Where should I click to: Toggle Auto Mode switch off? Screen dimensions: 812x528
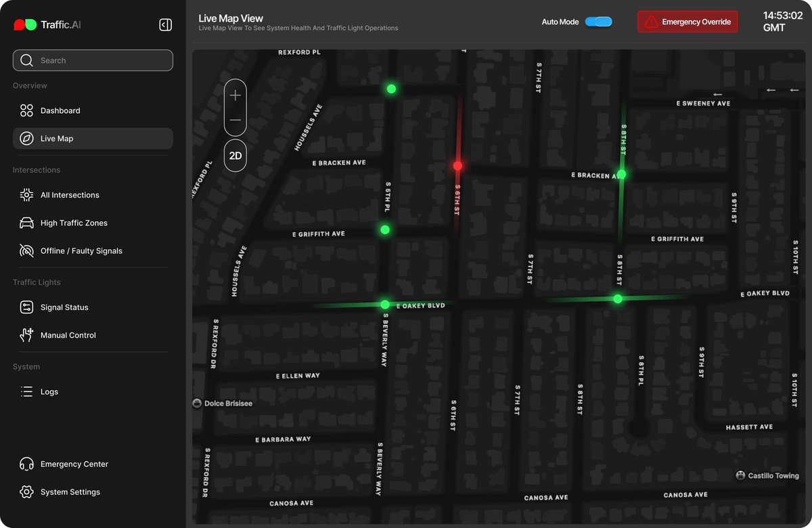[598, 22]
